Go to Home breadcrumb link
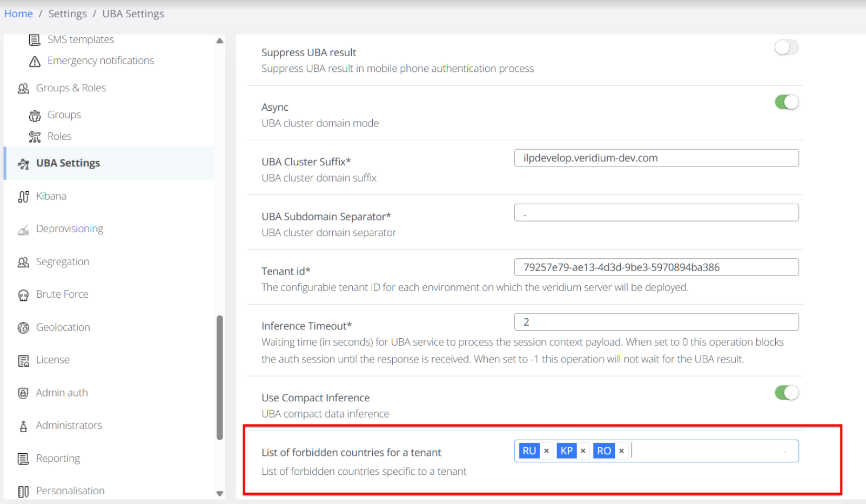Screen dimensions: 866x504 pos(18,14)
